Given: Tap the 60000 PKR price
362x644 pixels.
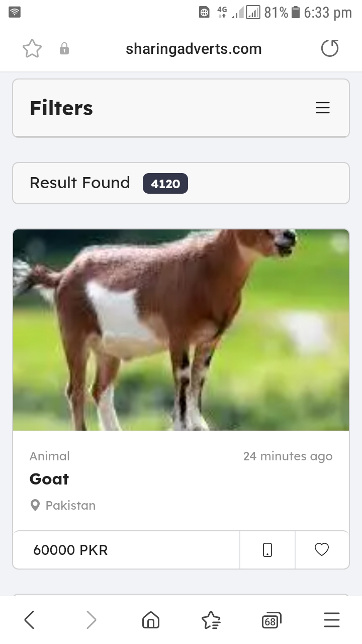Looking at the screenshot, I should tap(70, 550).
